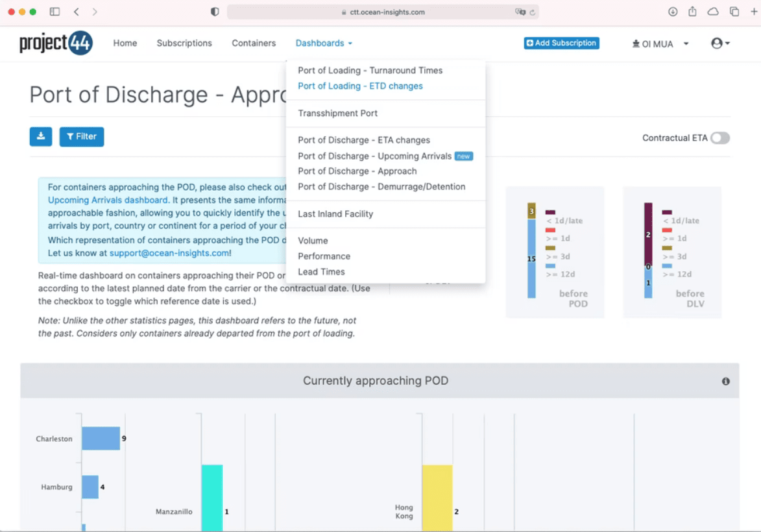Enable the Contractual ETA toggle
Screen dimensions: 761x532
tap(719, 138)
